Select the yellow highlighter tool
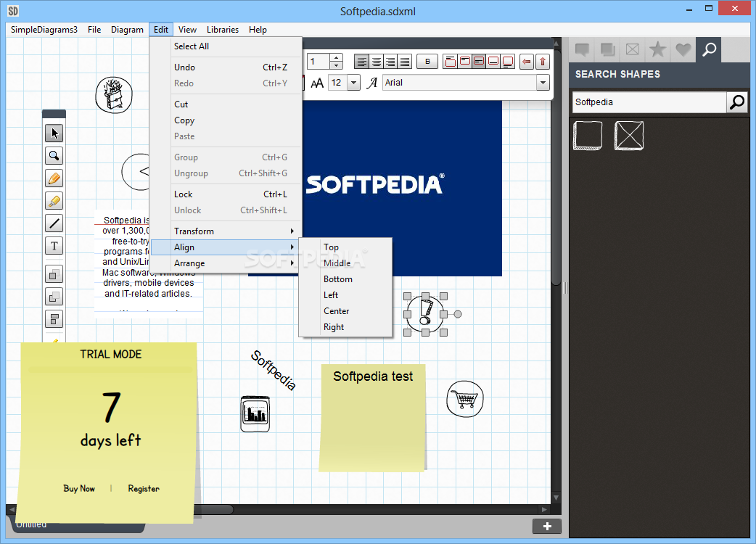The width and height of the screenshot is (756, 544). [x=54, y=200]
